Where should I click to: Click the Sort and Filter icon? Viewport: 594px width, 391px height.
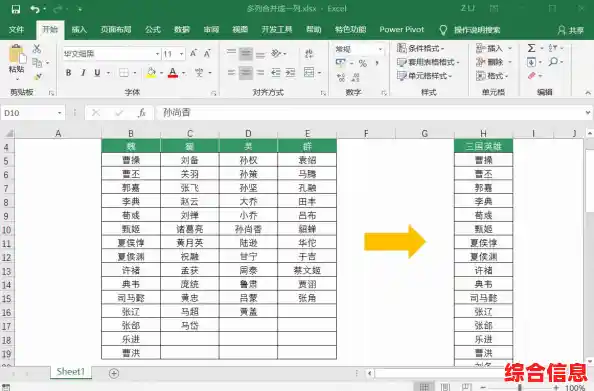[x=553, y=48]
